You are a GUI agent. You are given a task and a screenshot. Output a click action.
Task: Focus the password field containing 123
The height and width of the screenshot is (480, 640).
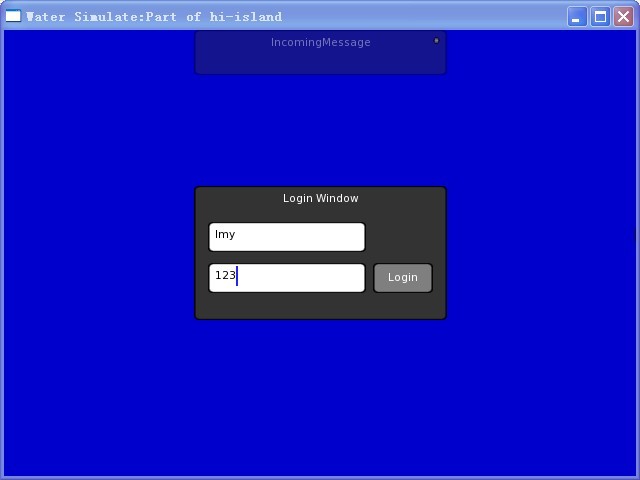pos(287,278)
